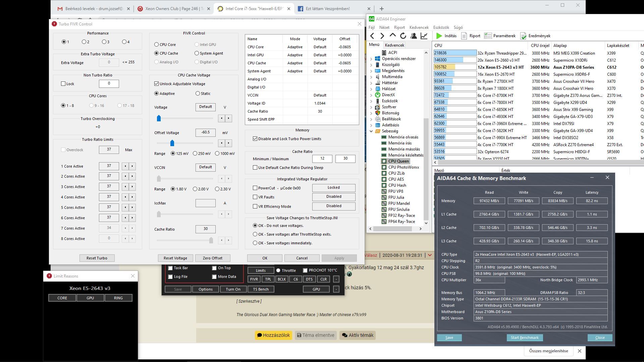Click Cache Ratio Maximum input field
Screen dimensions: 644x362
pos(345,159)
